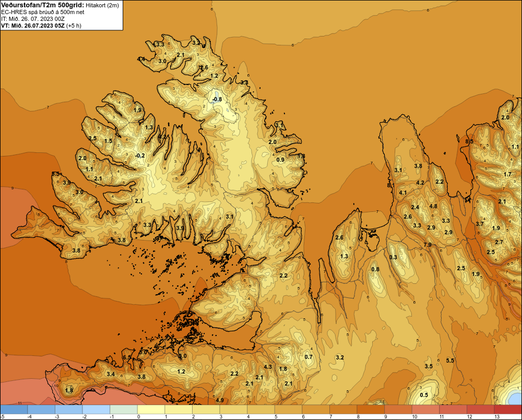The height and width of the screenshot is (420, 522).
Task: Click the legend color swatch between -5 and -4
Action: 14,410
